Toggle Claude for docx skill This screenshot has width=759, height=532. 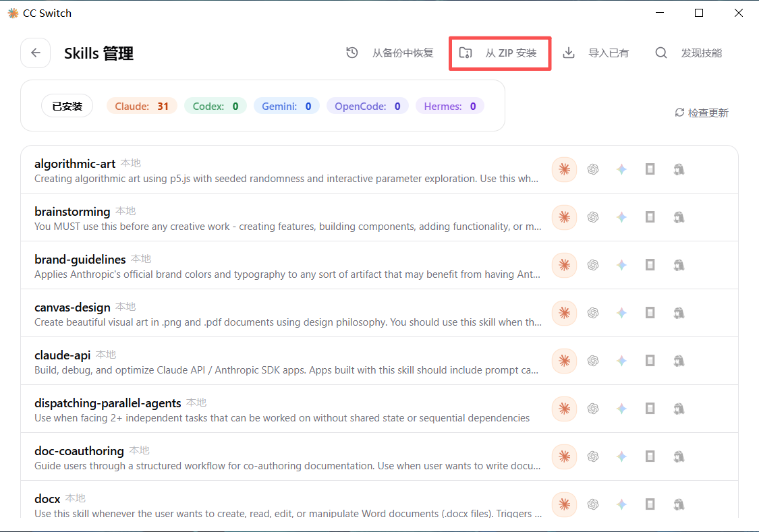pos(565,504)
